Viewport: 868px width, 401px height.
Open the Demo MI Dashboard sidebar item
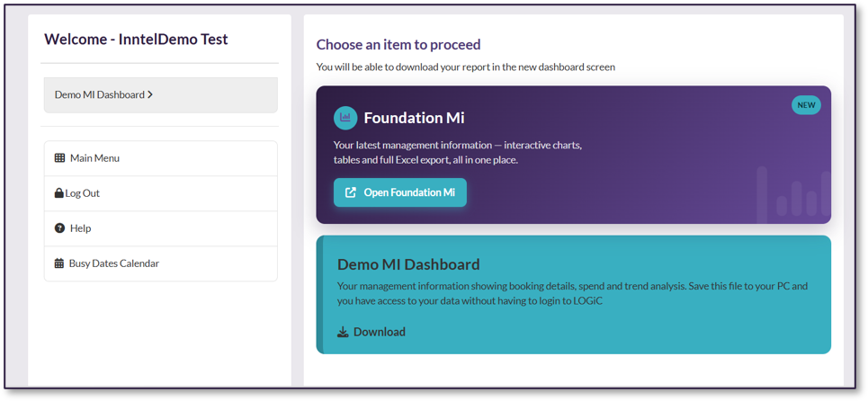click(160, 95)
